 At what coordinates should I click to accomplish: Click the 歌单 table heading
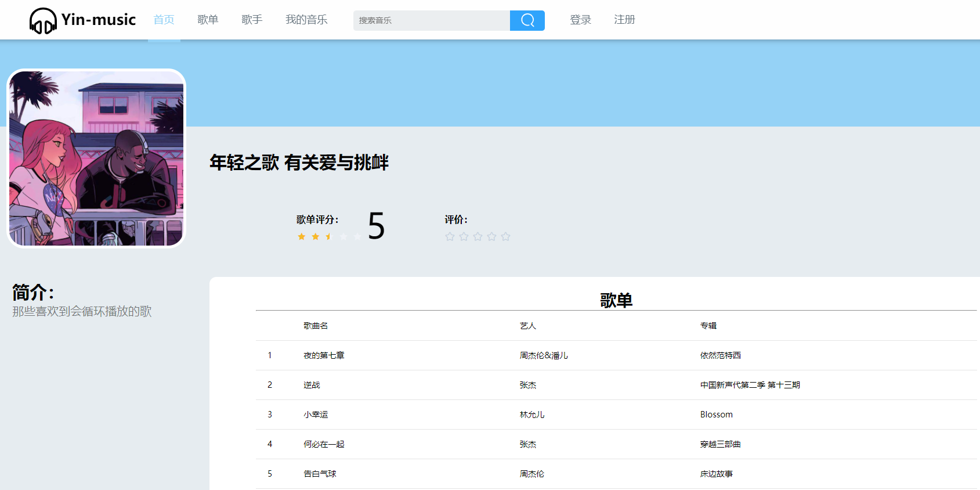[616, 300]
